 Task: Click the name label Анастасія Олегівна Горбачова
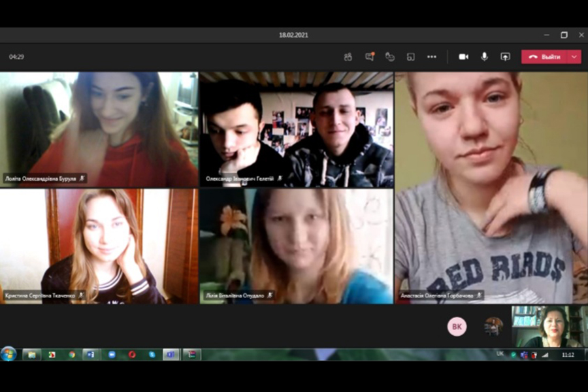(x=437, y=295)
